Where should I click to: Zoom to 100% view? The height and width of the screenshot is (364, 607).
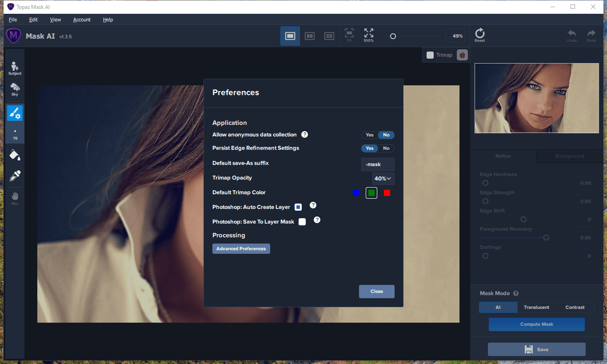click(x=368, y=35)
